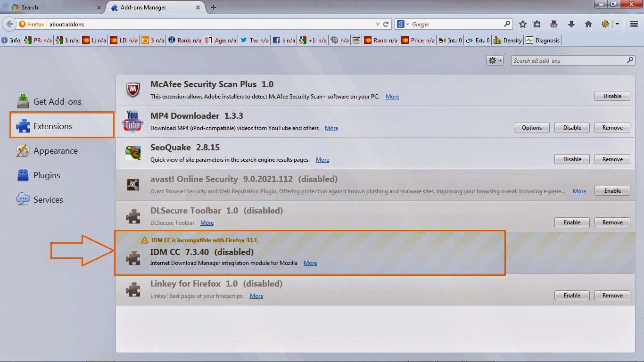The height and width of the screenshot is (362, 644).
Task: Focus the Search all add-ons field
Action: (574, 60)
